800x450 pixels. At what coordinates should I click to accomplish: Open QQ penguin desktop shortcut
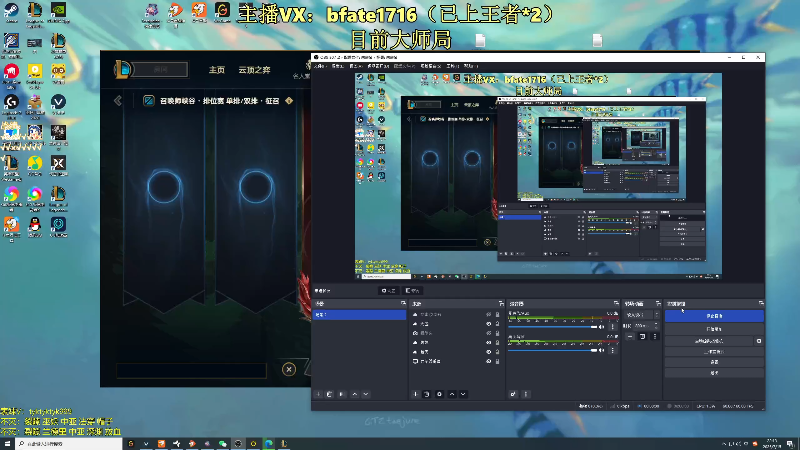(x=35, y=226)
